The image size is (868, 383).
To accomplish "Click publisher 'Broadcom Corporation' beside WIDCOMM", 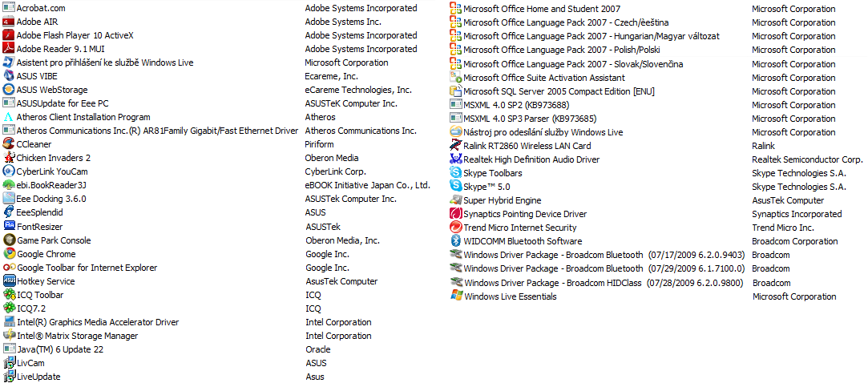I will (795, 241).
